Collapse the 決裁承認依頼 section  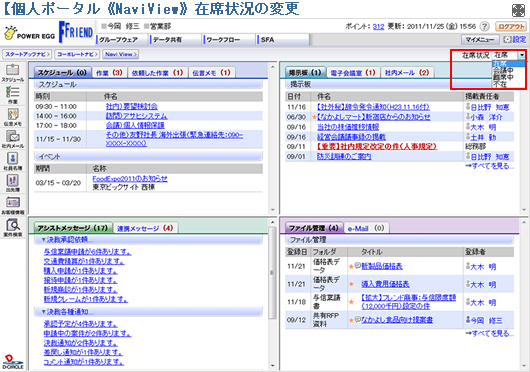(x=44, y=240)
